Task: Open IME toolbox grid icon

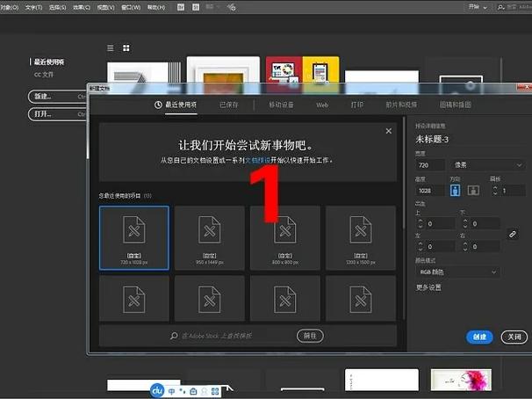Action: click(x=215, y=391)
